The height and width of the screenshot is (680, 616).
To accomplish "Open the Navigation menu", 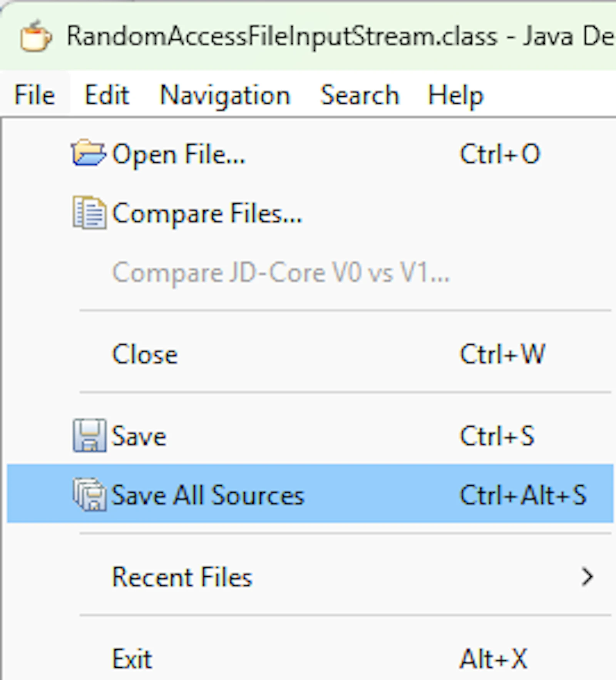I will point(225,95).
